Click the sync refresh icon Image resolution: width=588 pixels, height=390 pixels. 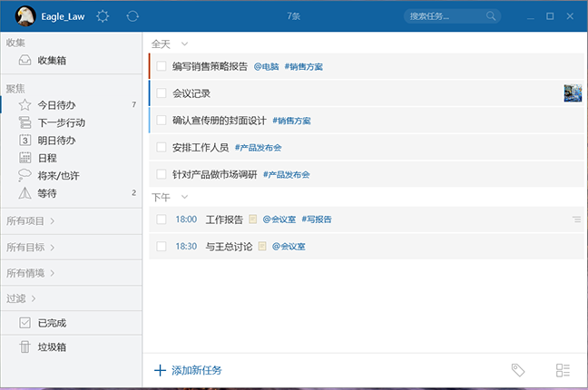point(132,16)
